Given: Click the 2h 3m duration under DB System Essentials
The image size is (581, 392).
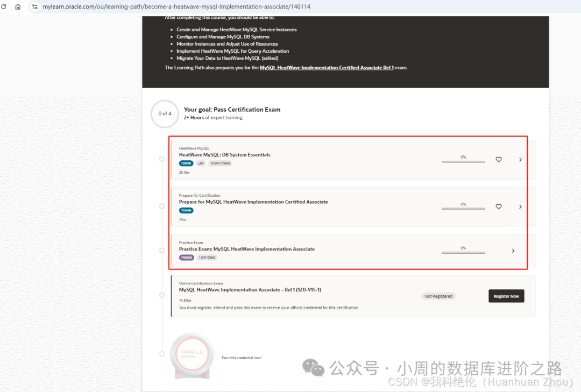Looking at the screenshot, I should click(184, 173).
